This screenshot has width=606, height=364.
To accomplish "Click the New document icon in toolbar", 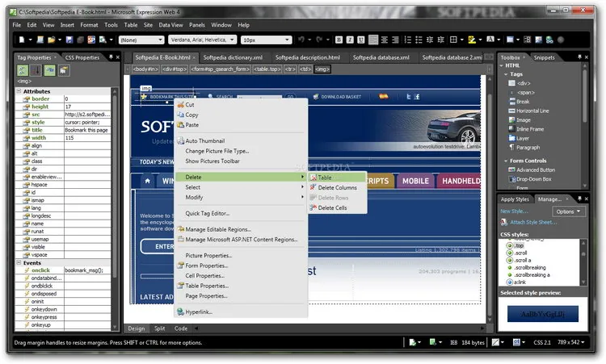I will click(22, 40).
